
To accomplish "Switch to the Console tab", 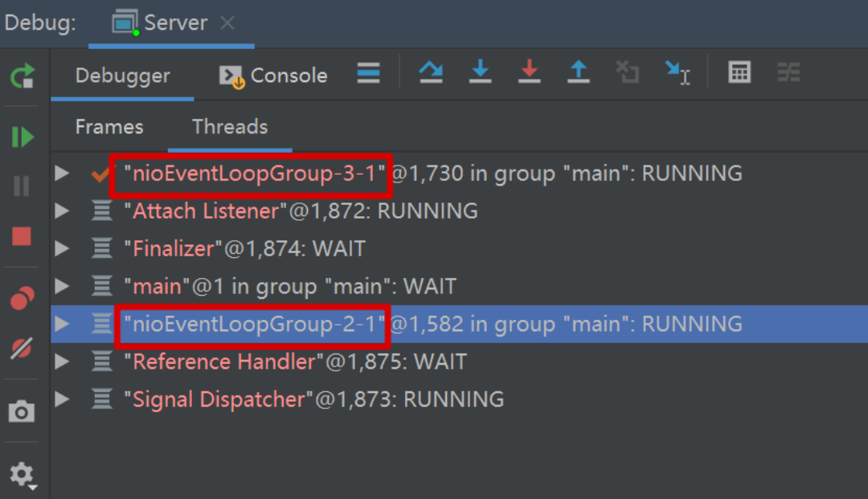I will (273, 76).
